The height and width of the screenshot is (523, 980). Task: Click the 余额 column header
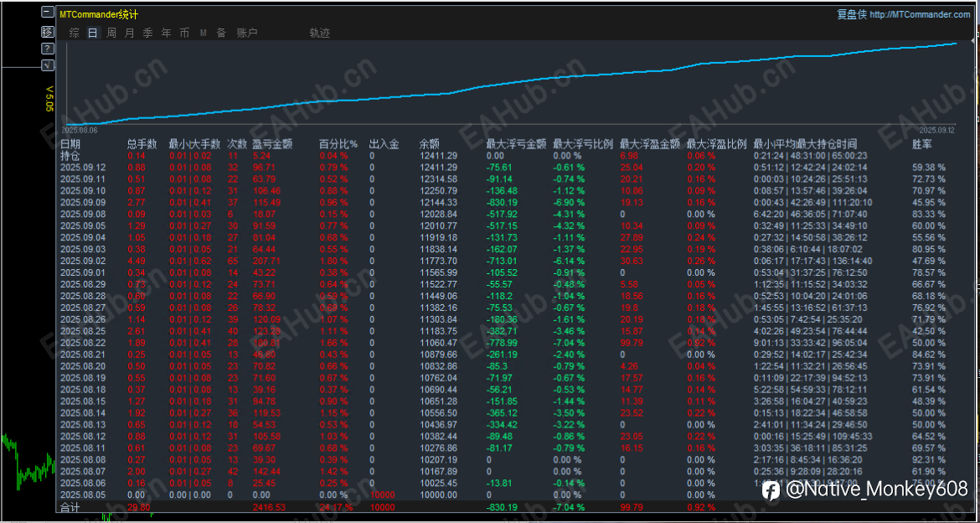(429, 144)
